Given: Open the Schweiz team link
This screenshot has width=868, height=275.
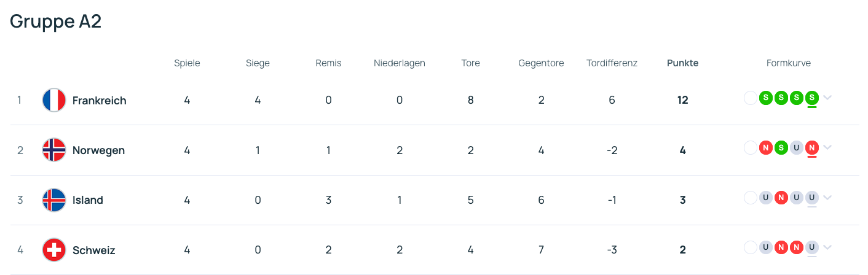Looking at the screenshot, I should 93,250.
